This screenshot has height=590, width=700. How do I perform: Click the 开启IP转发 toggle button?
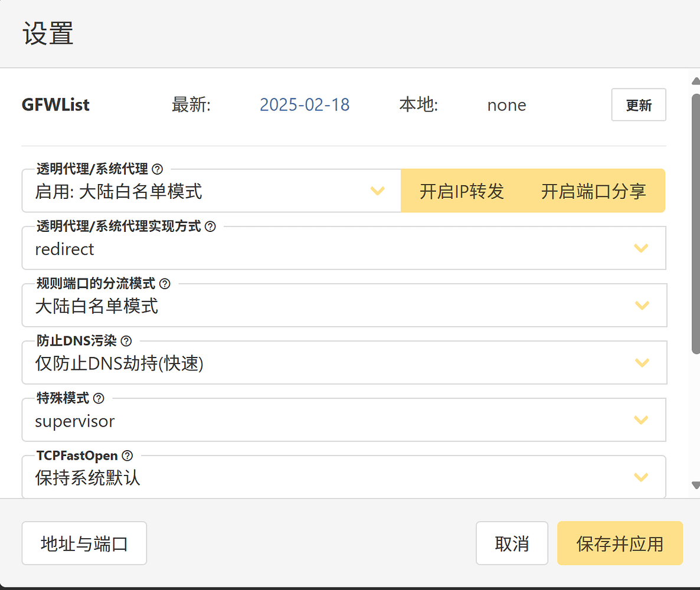click(x=462, y=191)
